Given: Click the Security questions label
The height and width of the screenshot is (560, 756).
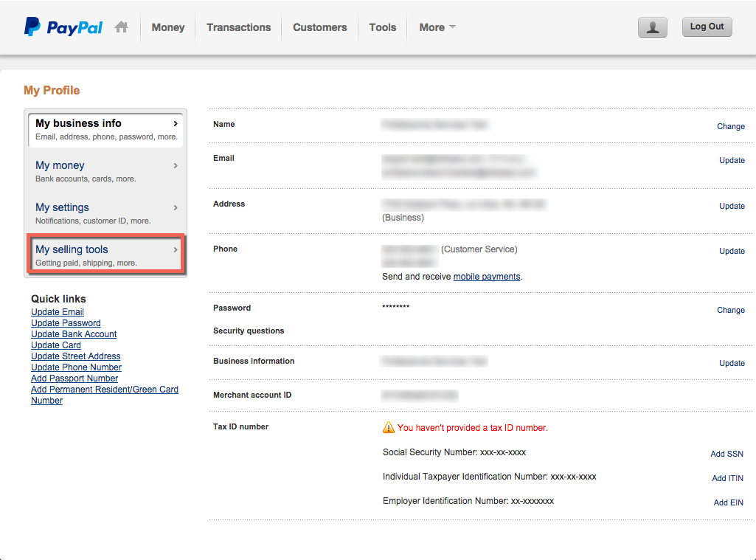Looking at the screenshot, I should [x=249, y=331].
